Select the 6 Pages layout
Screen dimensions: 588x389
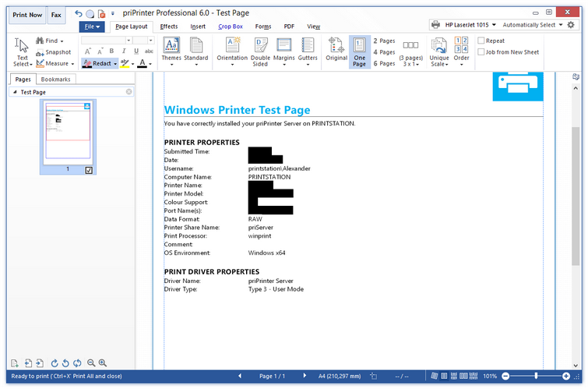click(x=384, y=63)
